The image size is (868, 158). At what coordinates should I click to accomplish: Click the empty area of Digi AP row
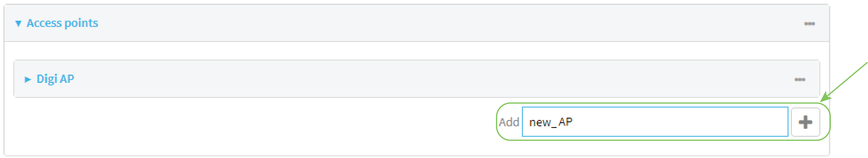[x=404, y=79]
